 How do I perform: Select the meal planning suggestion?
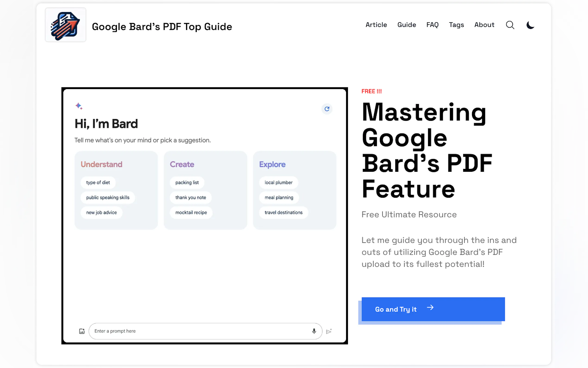pos(279,197)
